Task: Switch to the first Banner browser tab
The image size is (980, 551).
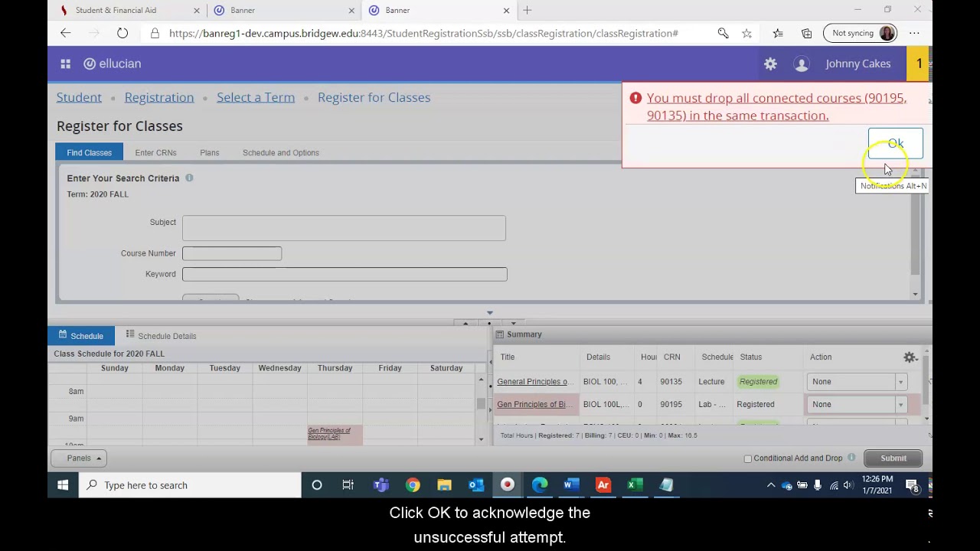Action: pyautogui.click(x=283, y=10)
